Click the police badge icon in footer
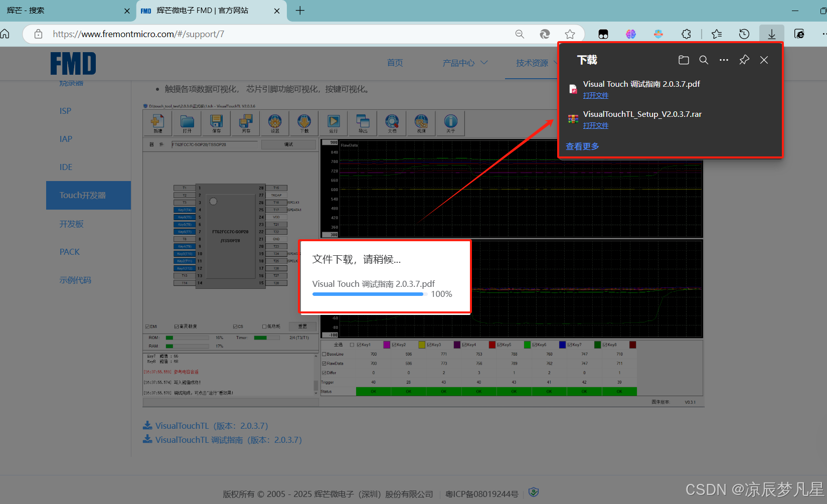The width and height of the screenshot is (827, 504). coord(534,492)
